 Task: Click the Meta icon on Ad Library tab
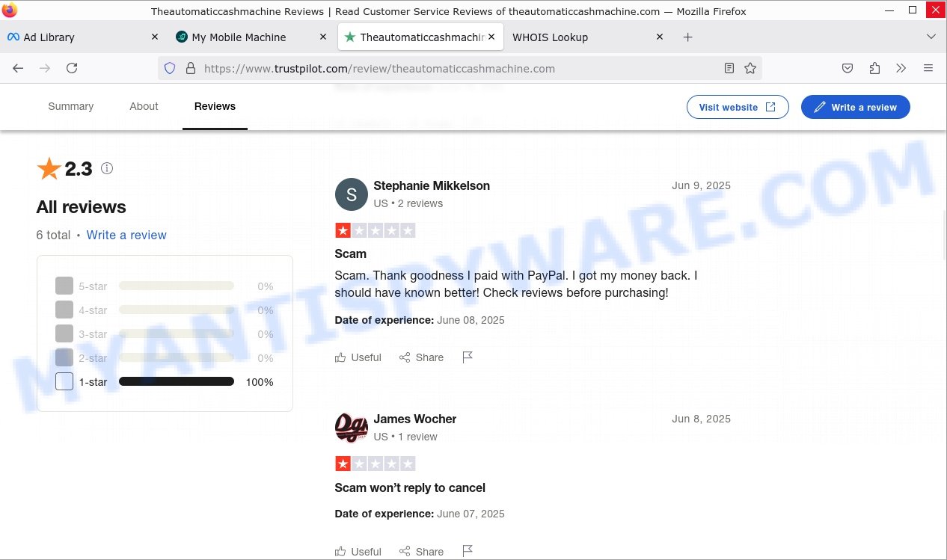pyautogui.click(x=13, y=37)
